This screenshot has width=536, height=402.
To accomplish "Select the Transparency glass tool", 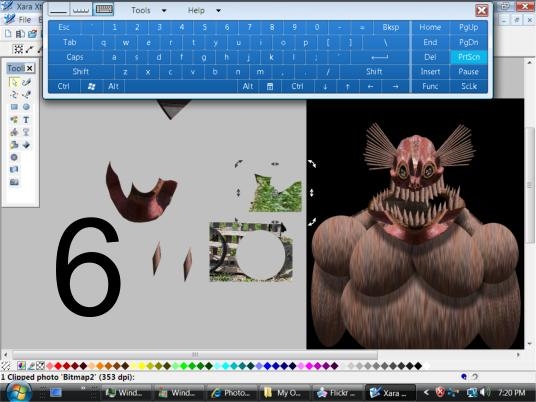I will pos(26,132).
